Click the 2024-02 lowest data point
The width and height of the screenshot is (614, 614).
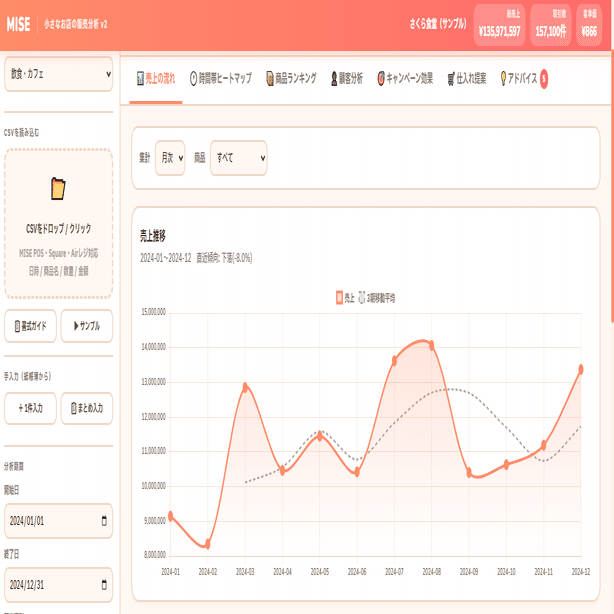[208, 544]
